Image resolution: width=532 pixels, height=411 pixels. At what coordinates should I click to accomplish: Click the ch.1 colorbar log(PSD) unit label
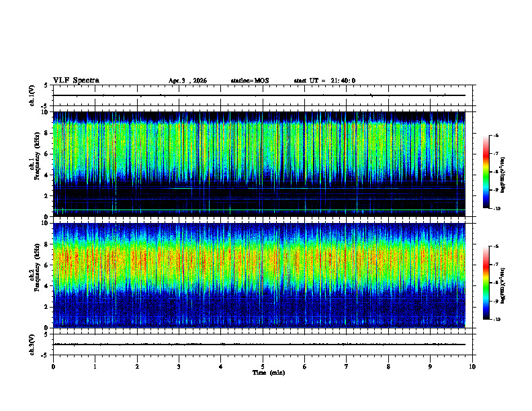(x=503, y=175)
